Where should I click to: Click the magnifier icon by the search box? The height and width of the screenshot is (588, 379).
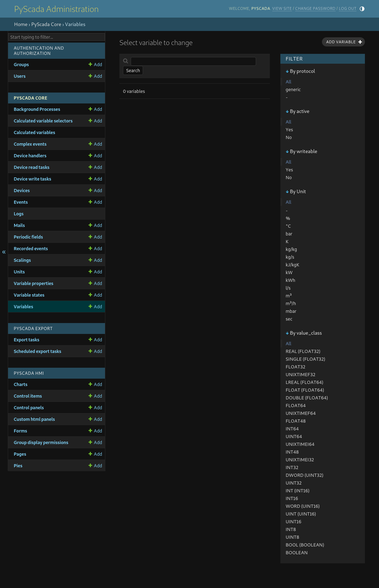coord(125,61)
